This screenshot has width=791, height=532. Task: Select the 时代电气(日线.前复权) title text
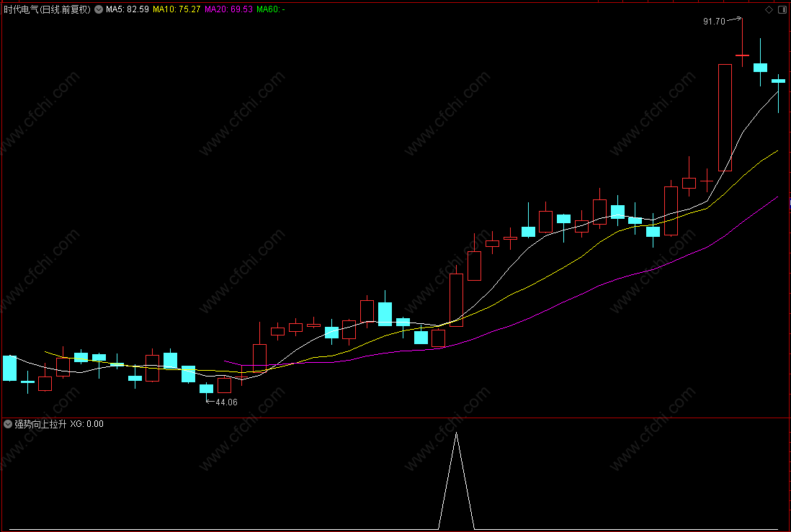point(48,9)
